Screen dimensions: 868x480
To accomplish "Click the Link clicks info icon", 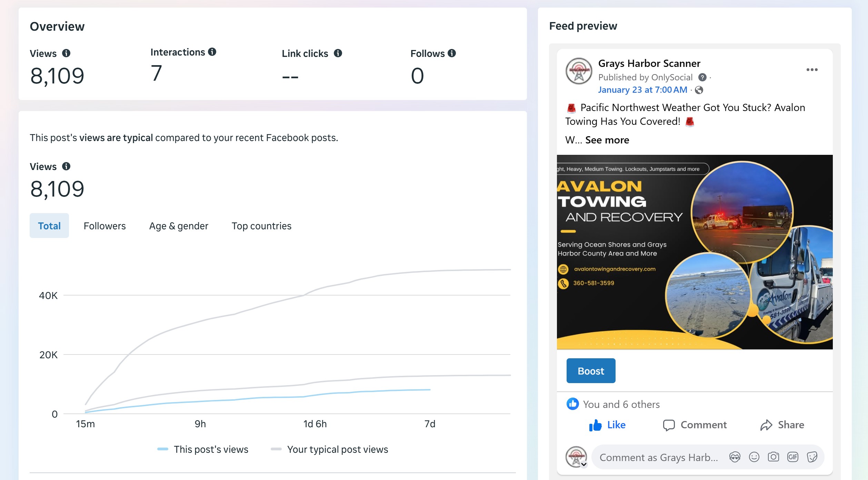I will pyautogui.click(x=338, y=53).
